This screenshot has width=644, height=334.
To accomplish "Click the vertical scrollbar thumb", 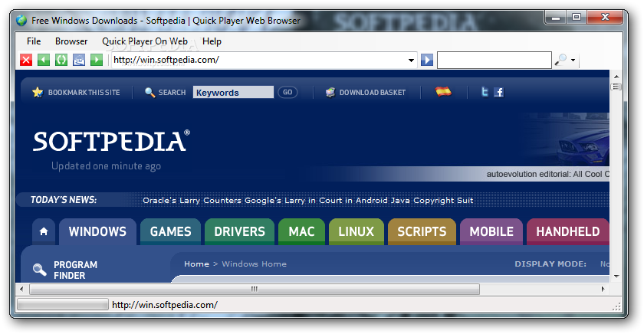I will tap(616, 87).
